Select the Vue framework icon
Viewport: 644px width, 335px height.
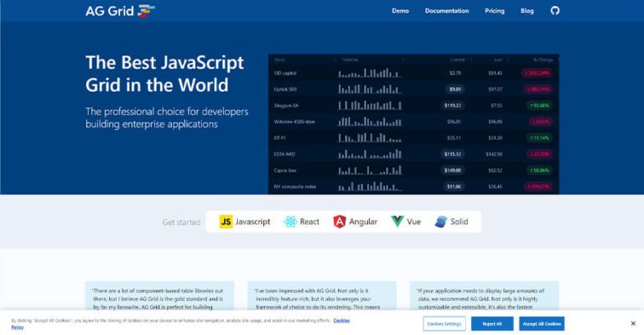397,222
